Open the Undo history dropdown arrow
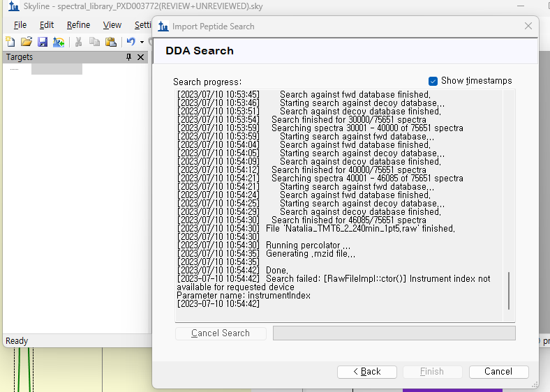Screen dimensions: 550x392 (142, 42)
